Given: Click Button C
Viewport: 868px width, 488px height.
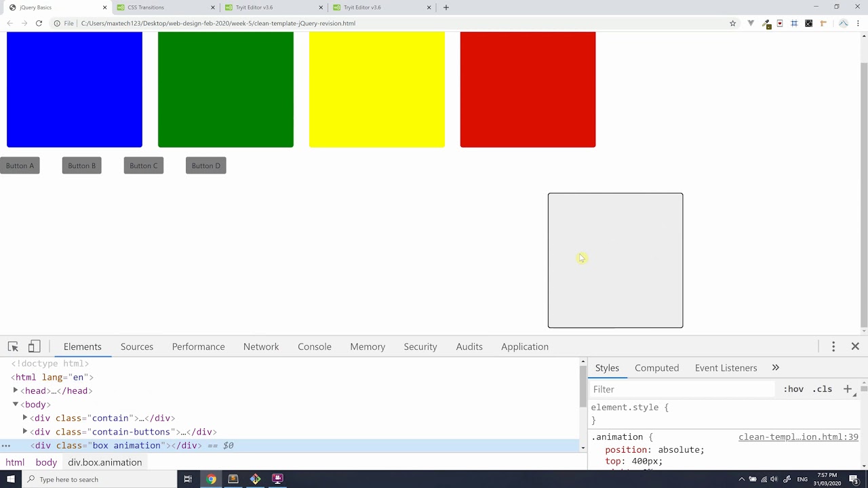Looking at the screenshot, I should pos(143,165).
